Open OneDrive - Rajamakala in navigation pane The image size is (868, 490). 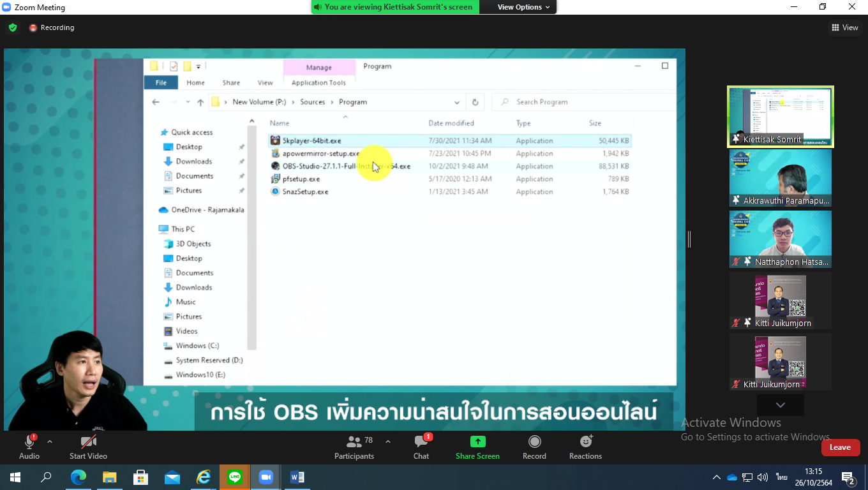[202, 210]
